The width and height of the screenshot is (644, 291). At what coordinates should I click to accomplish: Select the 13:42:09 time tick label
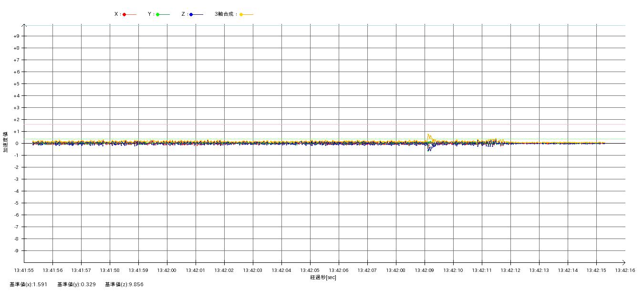(425, 270)
